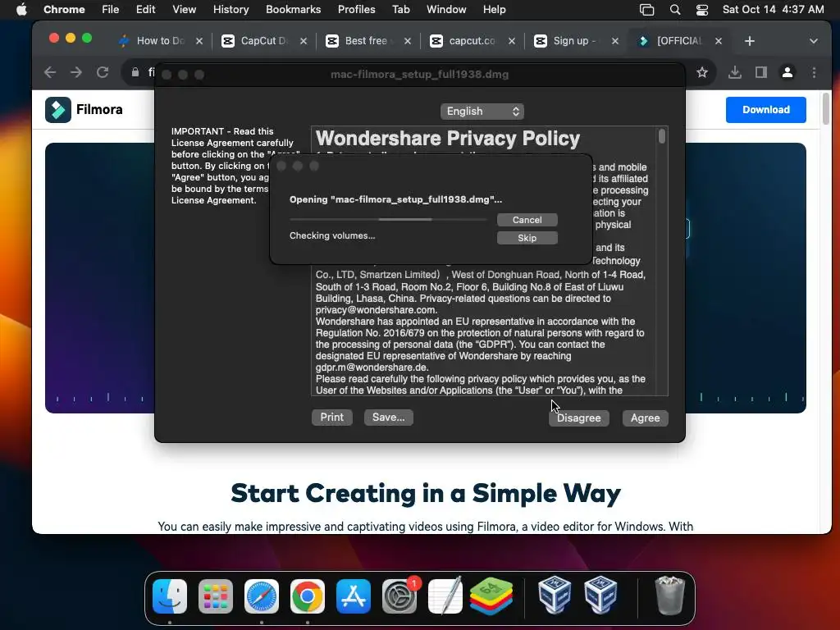840x630 pixels.
Task: Open the Help menu
Action: tap(494, 9)
